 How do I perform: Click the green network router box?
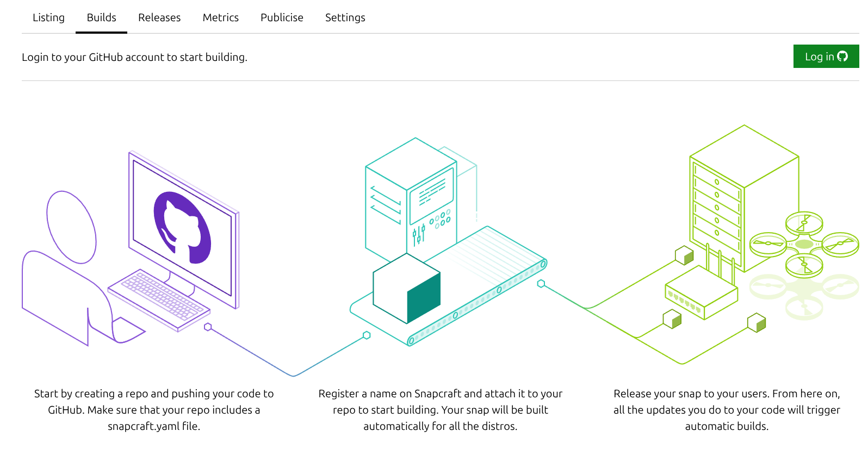tap(701, 294)
